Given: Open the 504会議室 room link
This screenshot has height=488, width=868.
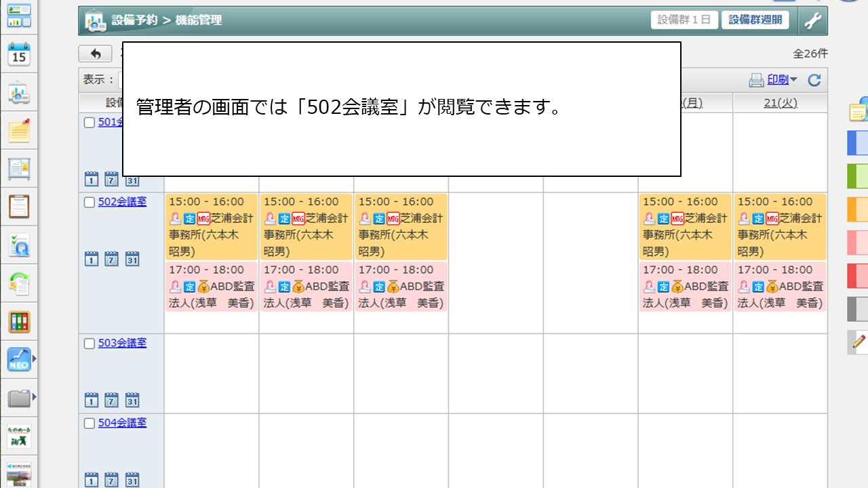Looking at the screenshot, I should (x=122, y=423).
